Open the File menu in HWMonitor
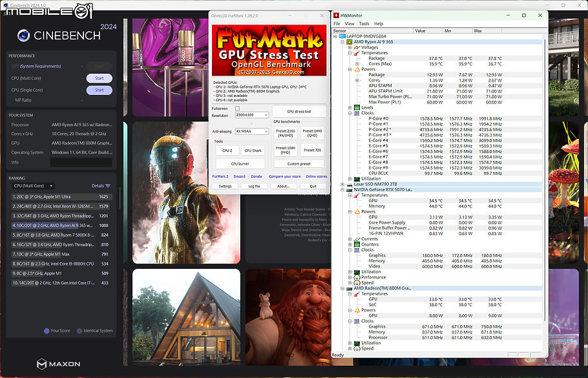The width and height of the screenshot is (588, 378). [337, 24]
